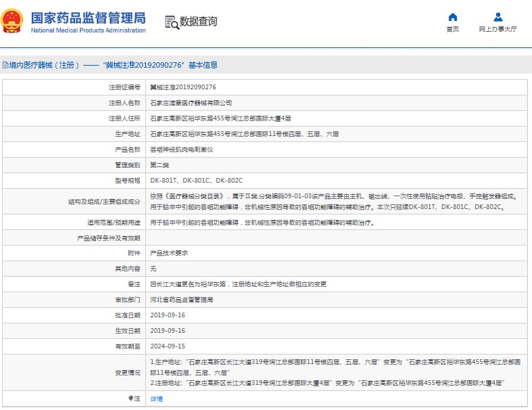Click 国家药品监督管理局 title

[88, 18]
